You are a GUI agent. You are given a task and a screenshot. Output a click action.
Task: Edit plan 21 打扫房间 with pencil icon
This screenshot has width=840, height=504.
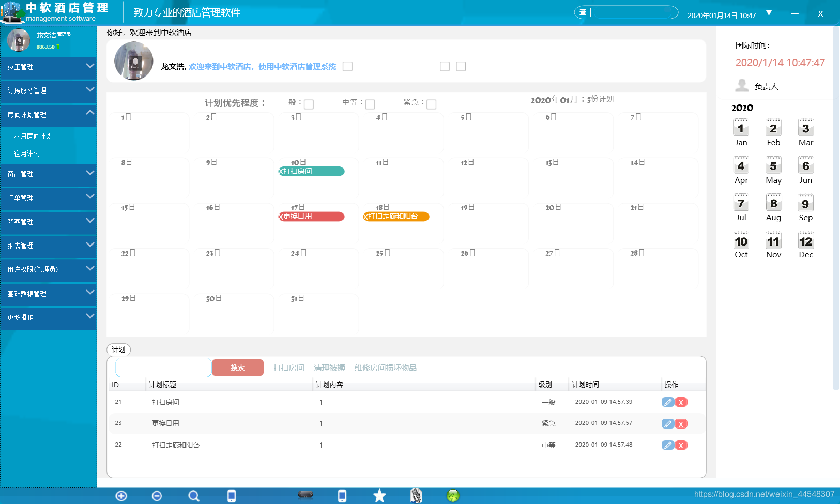click(x=668, y=402)
